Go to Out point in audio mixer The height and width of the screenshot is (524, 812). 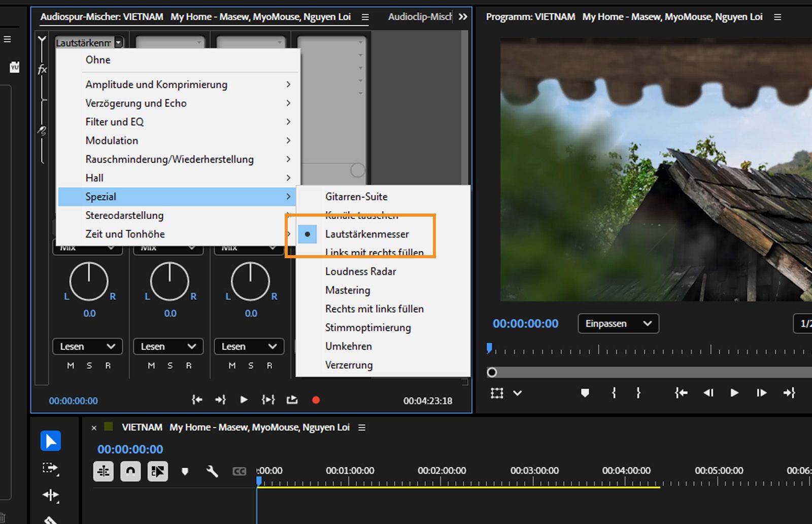click(220, 400)
